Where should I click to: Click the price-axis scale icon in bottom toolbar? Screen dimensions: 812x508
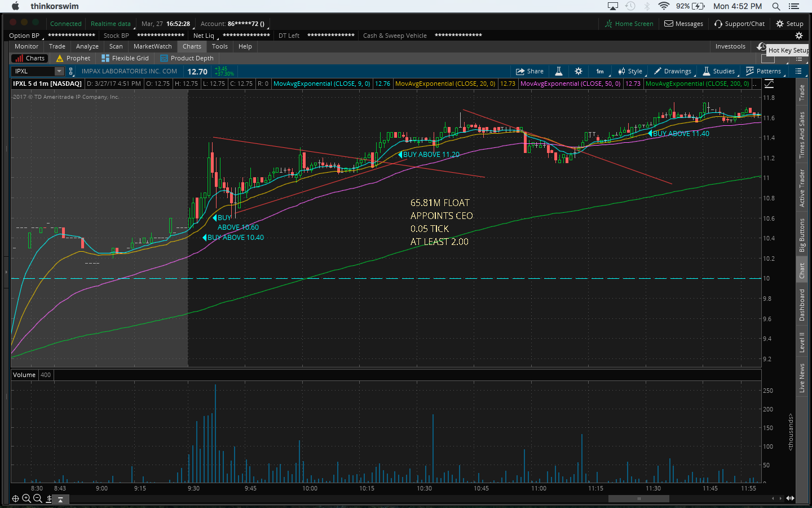point(49,498)
